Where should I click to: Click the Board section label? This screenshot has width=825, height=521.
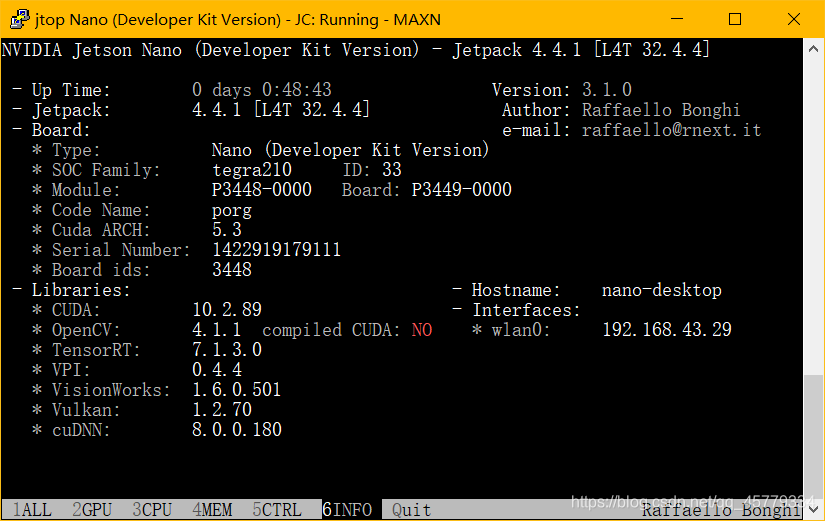pos(61,130)
